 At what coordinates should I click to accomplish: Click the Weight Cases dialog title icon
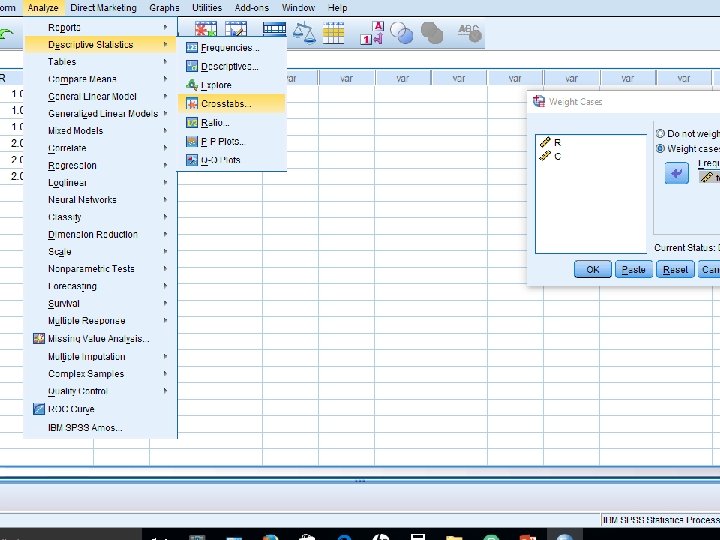pyautogui.click(x=539, y=101)
